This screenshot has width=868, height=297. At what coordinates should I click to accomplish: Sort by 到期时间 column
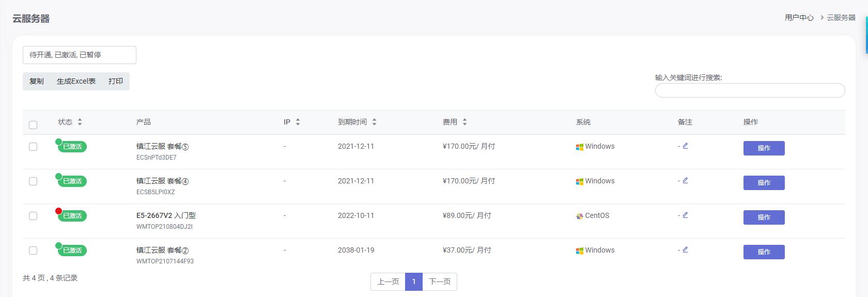374,122
